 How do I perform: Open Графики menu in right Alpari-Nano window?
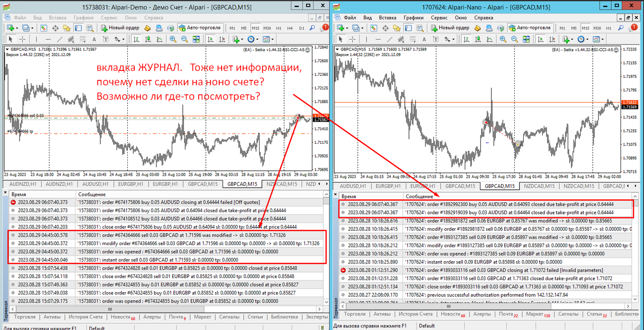point(413,17)
